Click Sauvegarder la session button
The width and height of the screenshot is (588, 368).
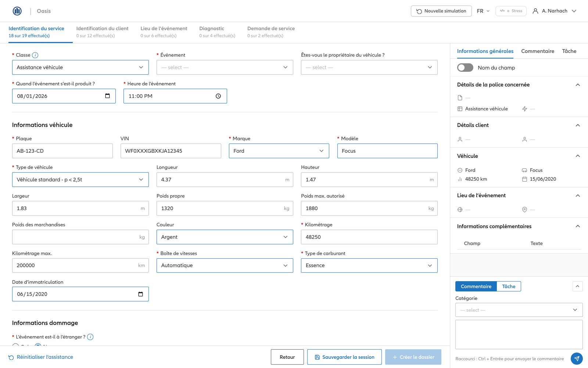[344, 357]
